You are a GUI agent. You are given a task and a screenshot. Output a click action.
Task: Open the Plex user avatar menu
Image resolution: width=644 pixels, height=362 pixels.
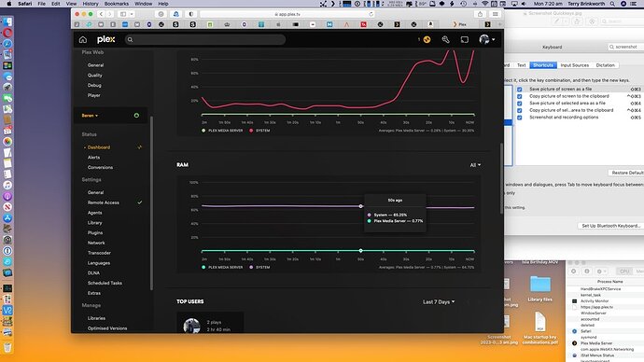tap(486, 39)
